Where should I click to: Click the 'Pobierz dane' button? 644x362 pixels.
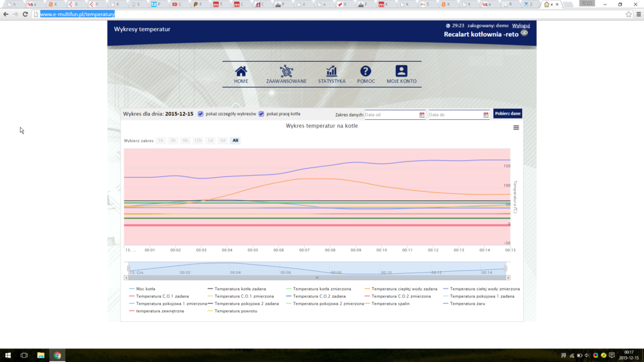point(507,113)
